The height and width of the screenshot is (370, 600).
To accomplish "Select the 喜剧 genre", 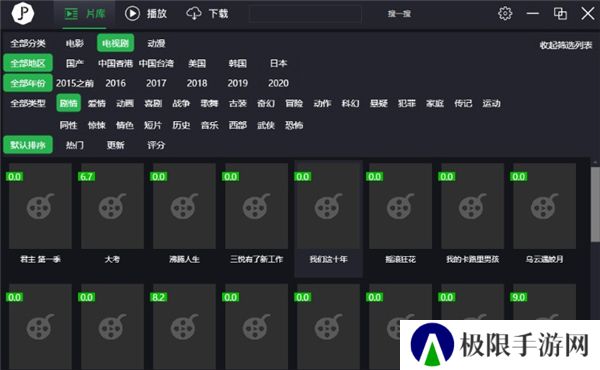I will 153,103.
